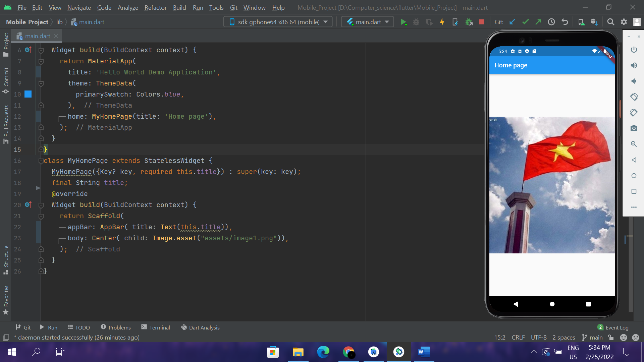Toggle the Project side panel
The height and width of the screenshot is (362, 644).
(x=6, y=45)
